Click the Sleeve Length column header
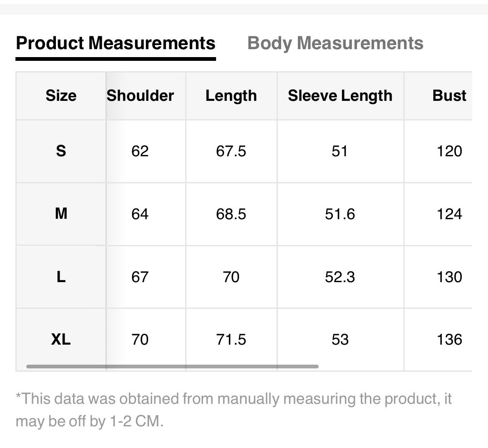 [x=340, y=95]
